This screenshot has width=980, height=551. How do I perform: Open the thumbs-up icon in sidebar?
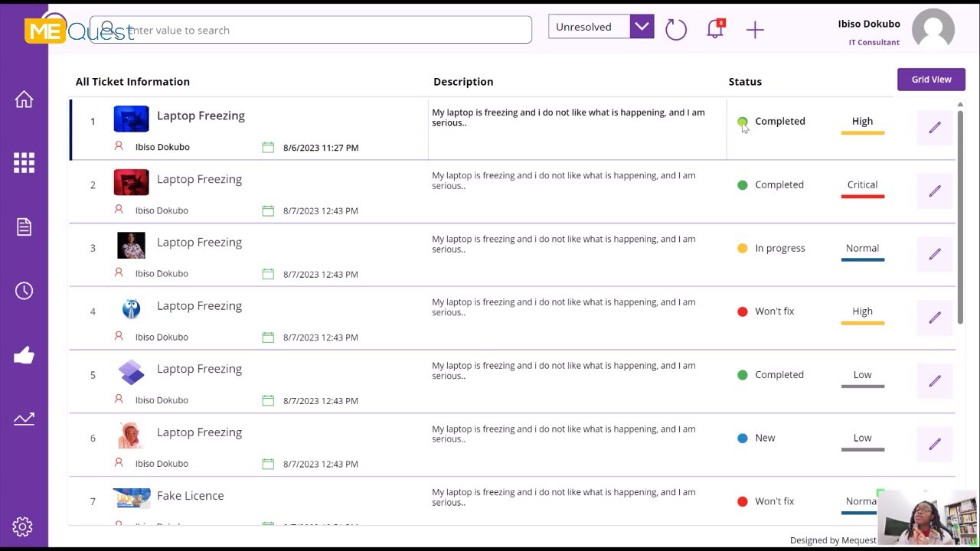pyautogui.click(x=24, y=354)
